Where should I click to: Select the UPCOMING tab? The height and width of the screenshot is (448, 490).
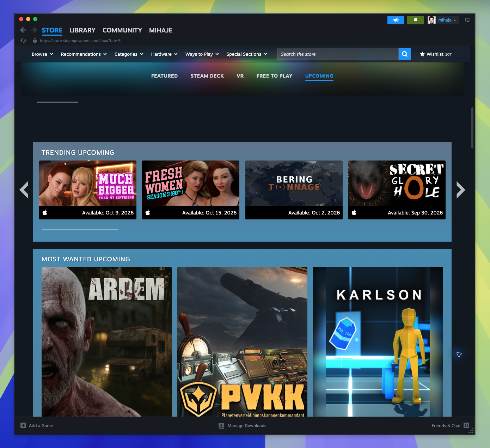click(x=319, y=76)
